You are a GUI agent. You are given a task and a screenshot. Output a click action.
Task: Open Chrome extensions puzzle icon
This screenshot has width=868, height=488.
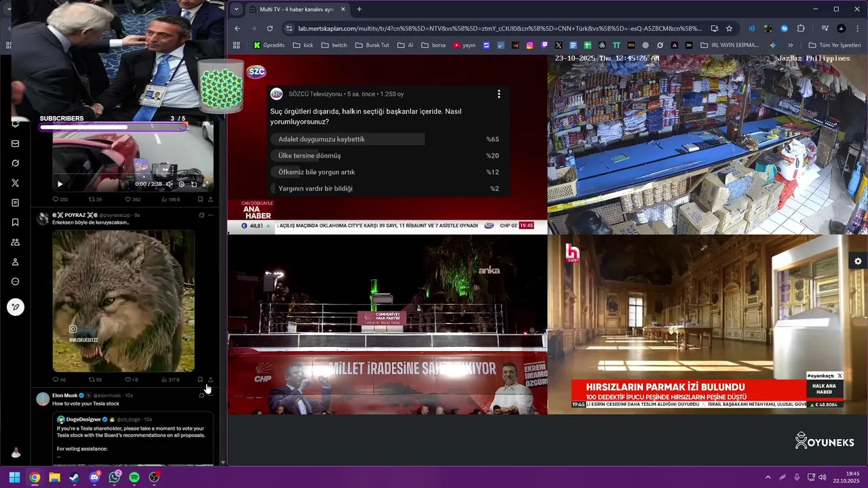coord(801,28)
